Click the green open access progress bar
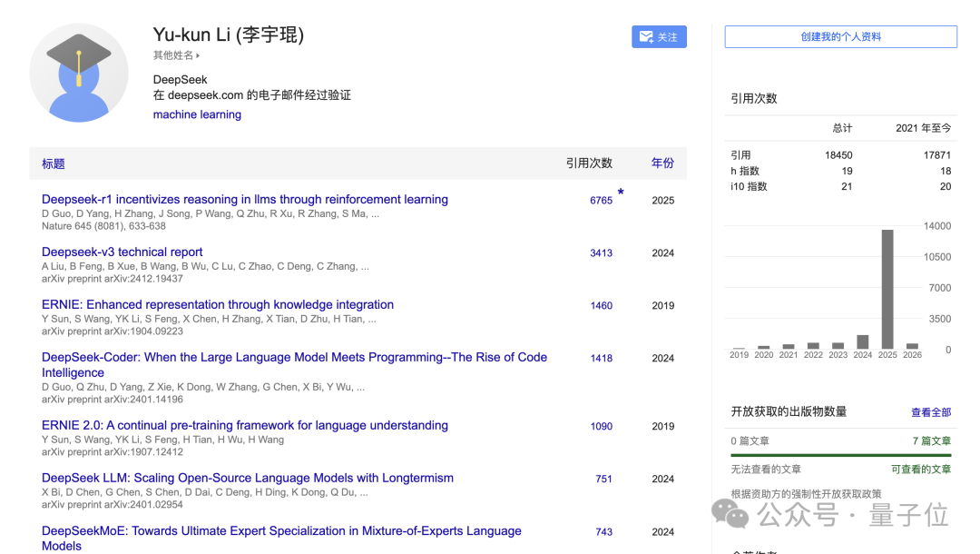 840,455
